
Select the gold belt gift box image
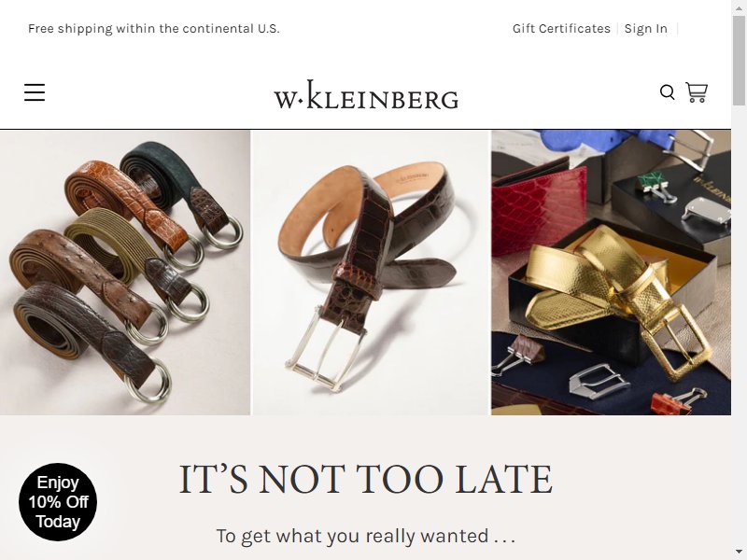click(612, 273)
